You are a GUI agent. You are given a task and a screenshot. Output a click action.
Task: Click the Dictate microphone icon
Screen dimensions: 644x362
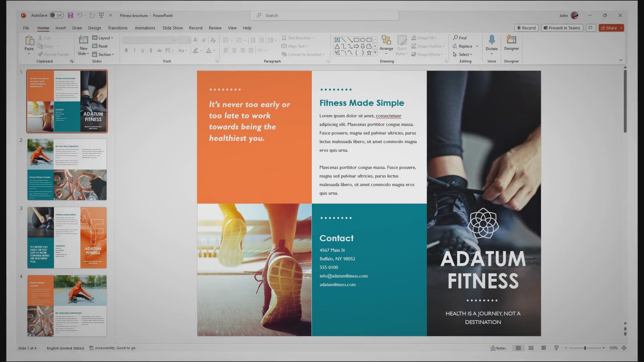click(x=491, y=40)
